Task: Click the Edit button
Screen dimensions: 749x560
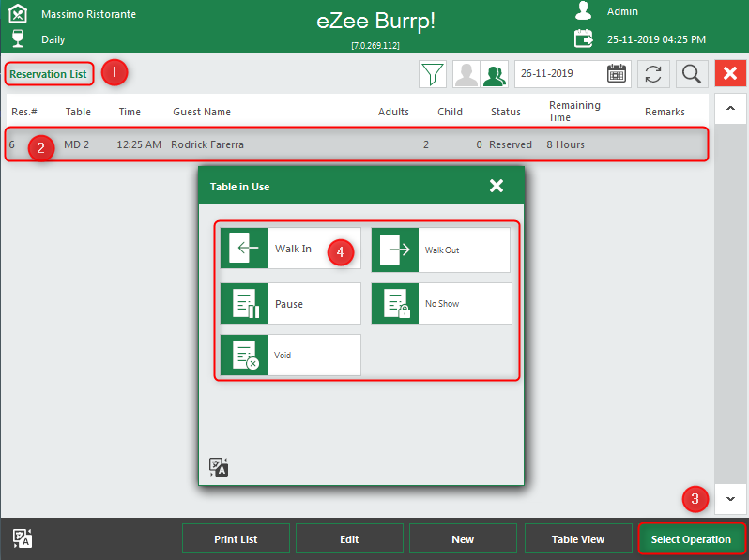Action: coord(349,539)
